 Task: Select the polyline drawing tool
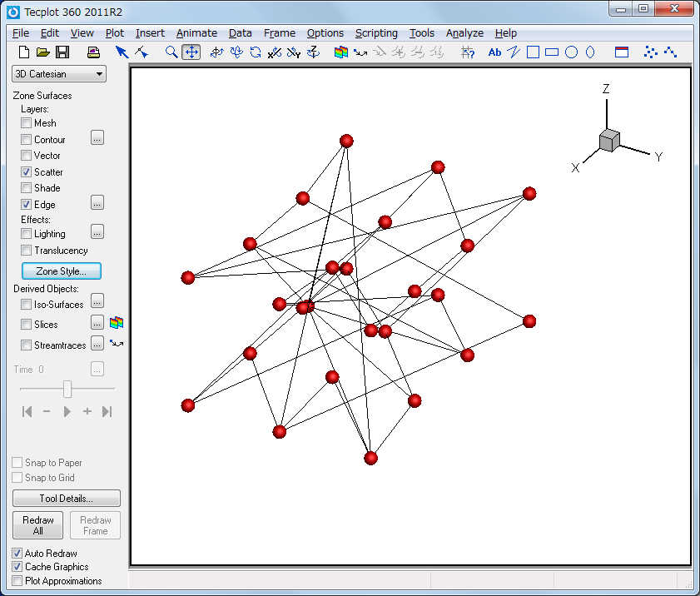(514, 52)
